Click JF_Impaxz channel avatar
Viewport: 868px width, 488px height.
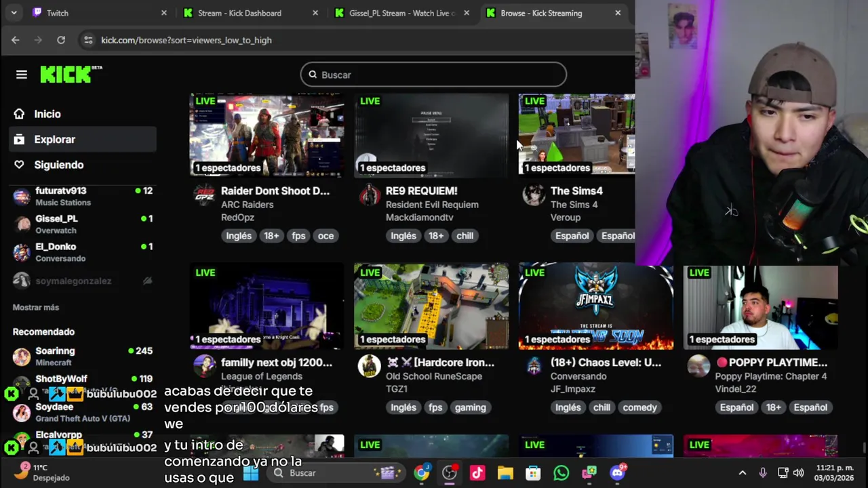pyautogui.click(x=534, y=366)
